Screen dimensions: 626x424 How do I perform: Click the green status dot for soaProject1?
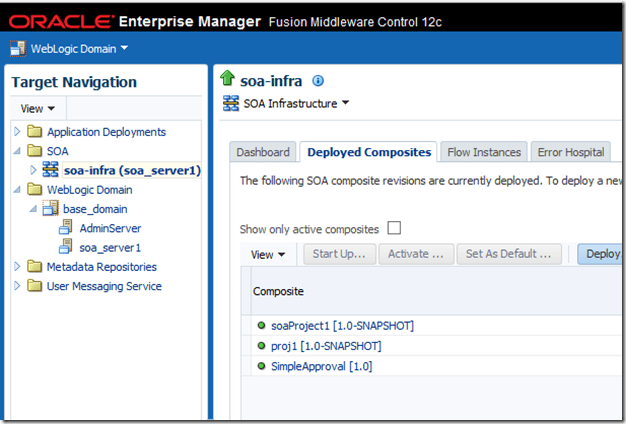pos(261,325)
